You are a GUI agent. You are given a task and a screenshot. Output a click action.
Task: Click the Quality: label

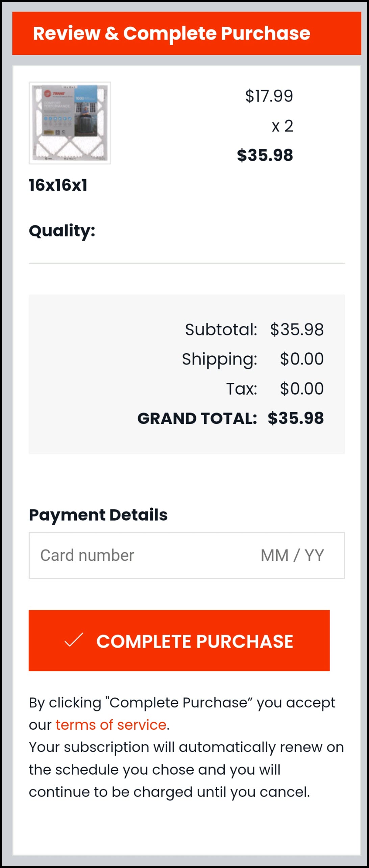click(x=62, y=231)
